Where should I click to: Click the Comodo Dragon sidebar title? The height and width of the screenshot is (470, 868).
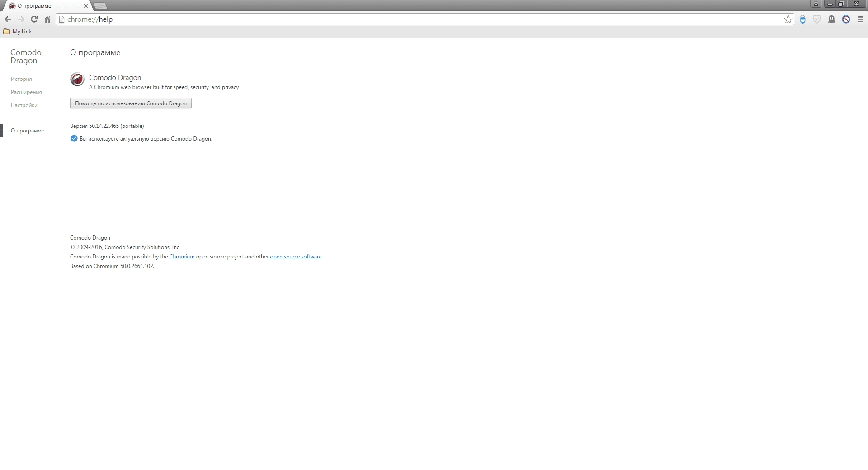tap(26, 56)
